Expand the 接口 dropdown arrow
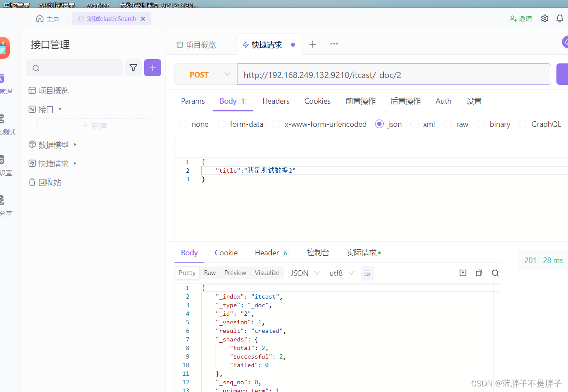Viewport: 568px width, 392px height. [x=60, y=109]
